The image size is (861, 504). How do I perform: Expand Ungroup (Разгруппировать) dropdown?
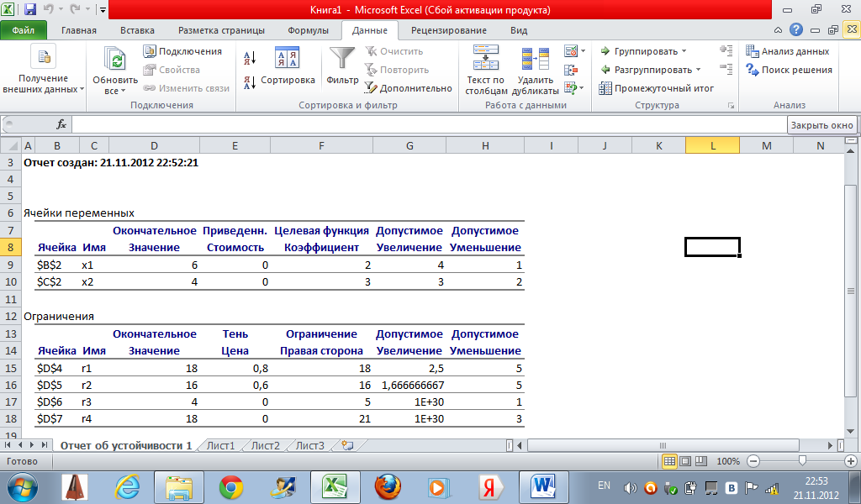(698, 70)
